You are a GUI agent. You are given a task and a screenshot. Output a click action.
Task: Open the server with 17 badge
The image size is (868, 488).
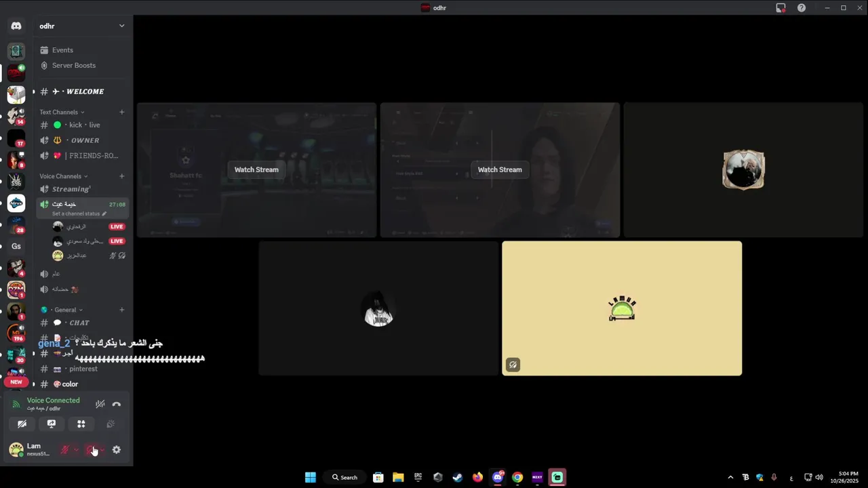coord(16,139)
